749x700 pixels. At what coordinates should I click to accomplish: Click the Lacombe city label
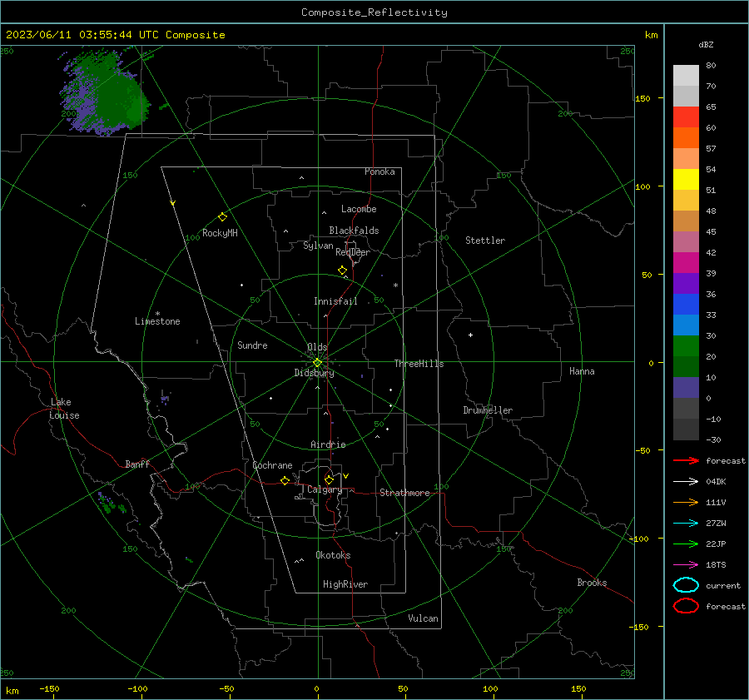coord(359,209)
